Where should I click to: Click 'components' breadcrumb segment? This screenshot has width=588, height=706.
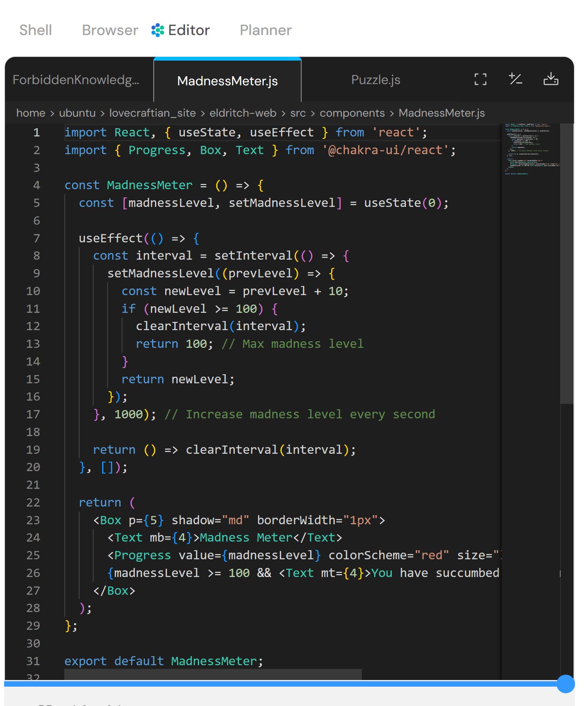click(x=352, y=113)
